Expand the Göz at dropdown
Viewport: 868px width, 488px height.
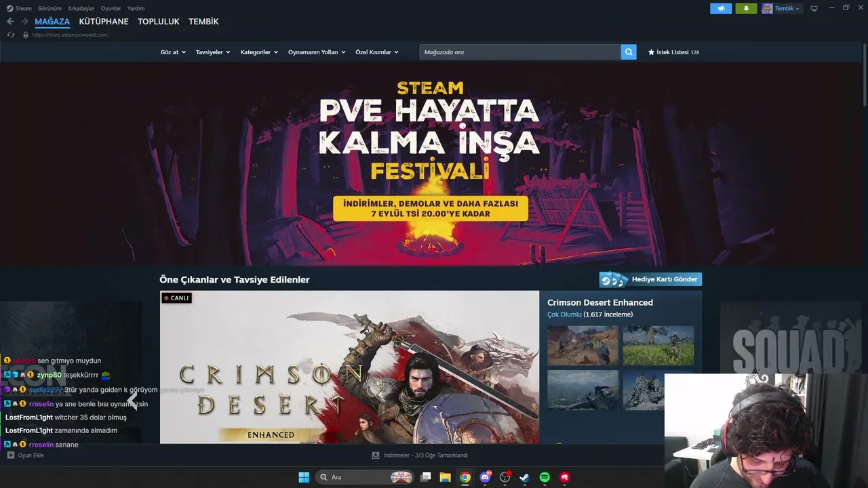(173, 52)
